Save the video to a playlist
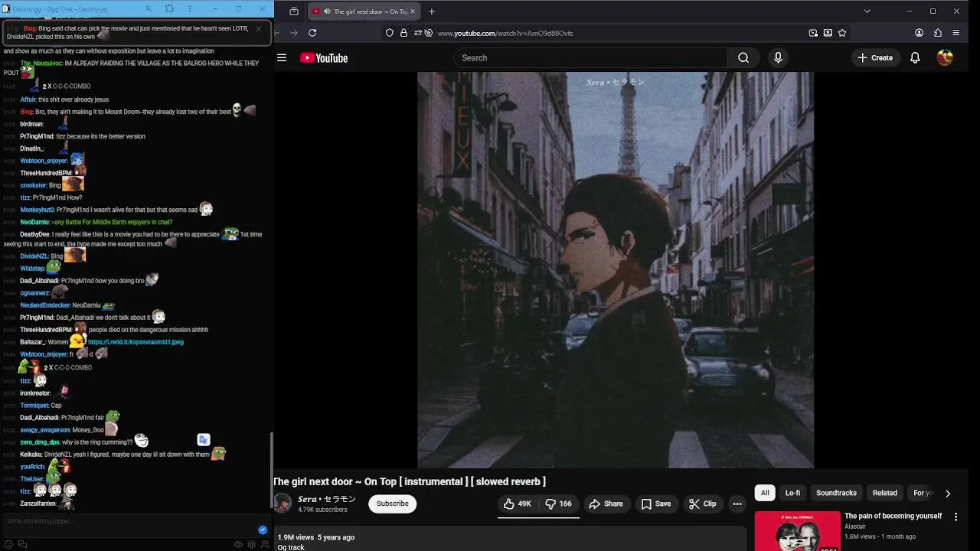This screenshot has width=980, height=551. [656, 504]
